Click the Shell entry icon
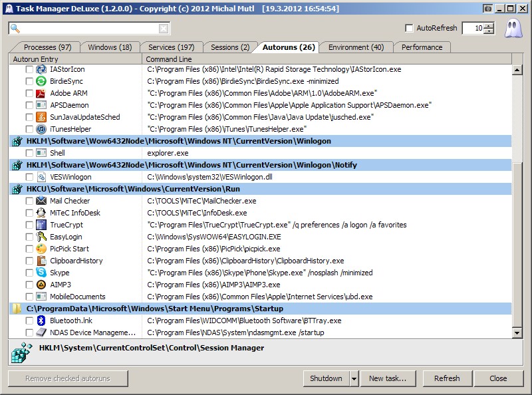 point(41,153)
